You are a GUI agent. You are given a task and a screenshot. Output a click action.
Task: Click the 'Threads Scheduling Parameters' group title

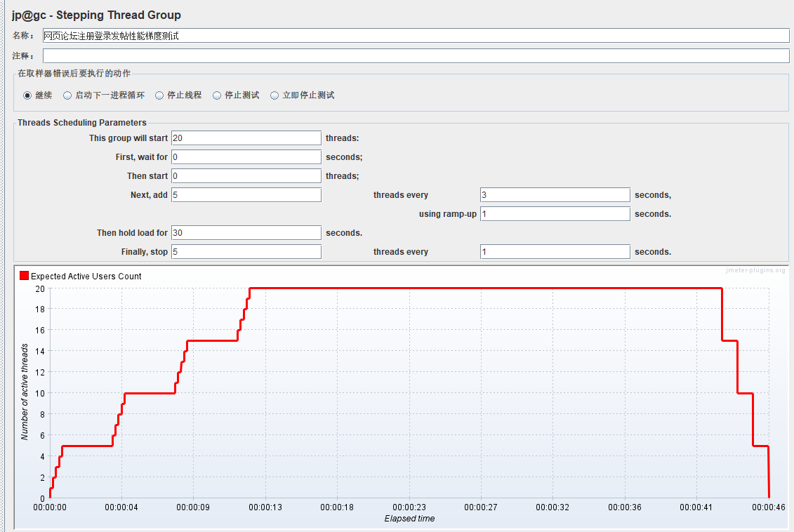(x=82, y=123)
